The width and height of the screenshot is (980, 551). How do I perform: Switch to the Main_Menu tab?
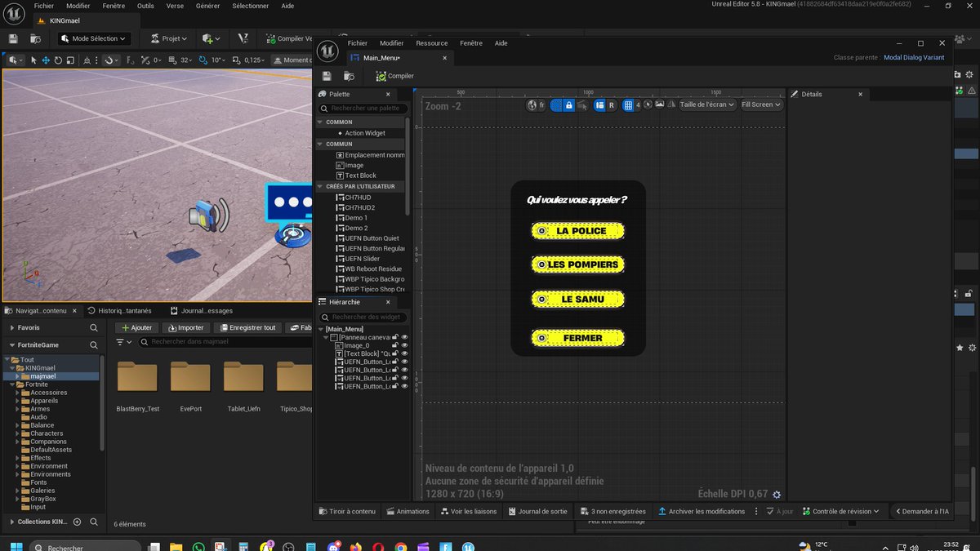(382, 58)
